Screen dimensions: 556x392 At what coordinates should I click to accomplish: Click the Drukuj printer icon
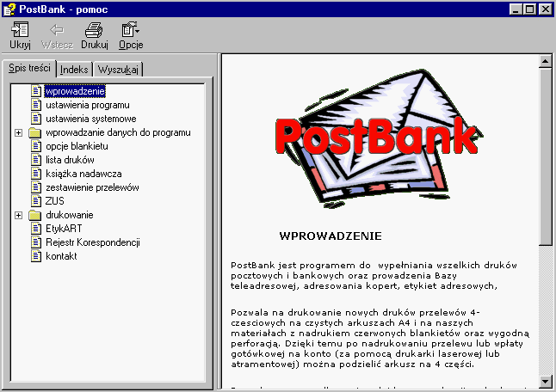[x=94, y=30]
